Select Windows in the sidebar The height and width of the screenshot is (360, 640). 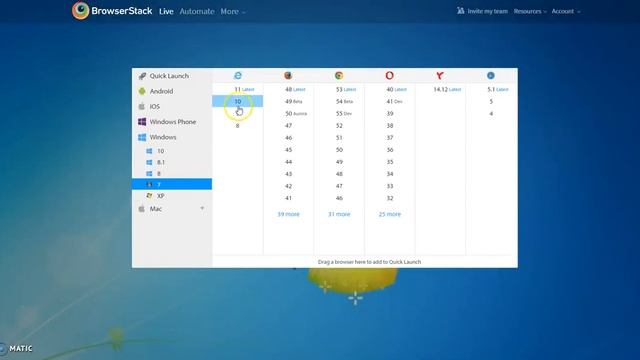(x=172, y=137)
